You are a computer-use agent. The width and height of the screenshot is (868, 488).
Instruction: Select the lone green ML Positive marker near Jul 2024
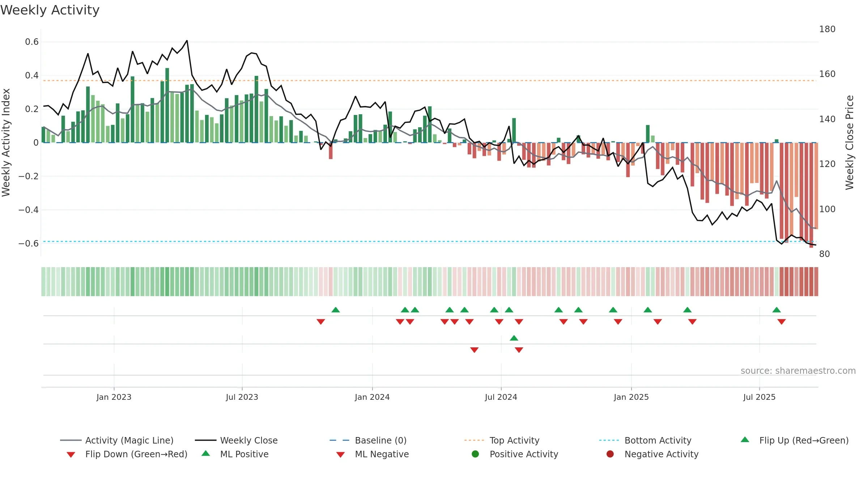(514, 338)
